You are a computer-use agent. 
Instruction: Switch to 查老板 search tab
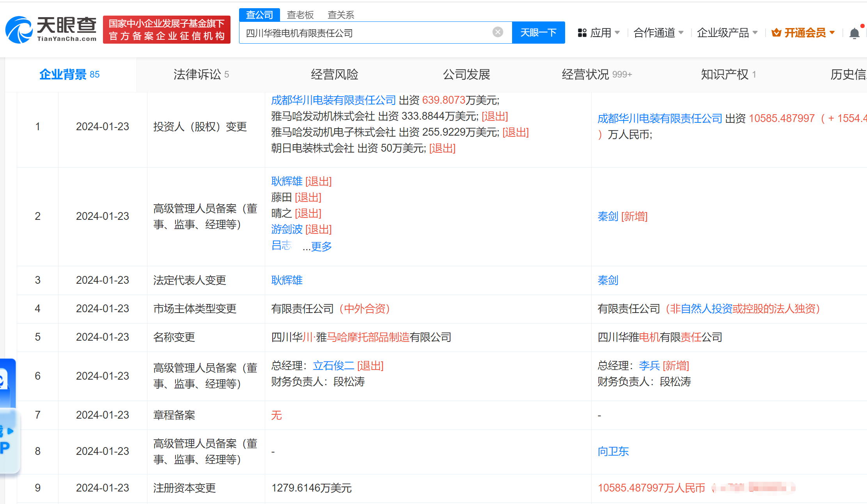tap(300, 15)
